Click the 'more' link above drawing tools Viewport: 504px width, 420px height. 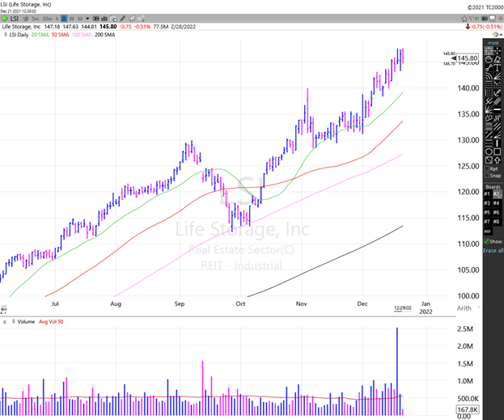coord(493,43)
